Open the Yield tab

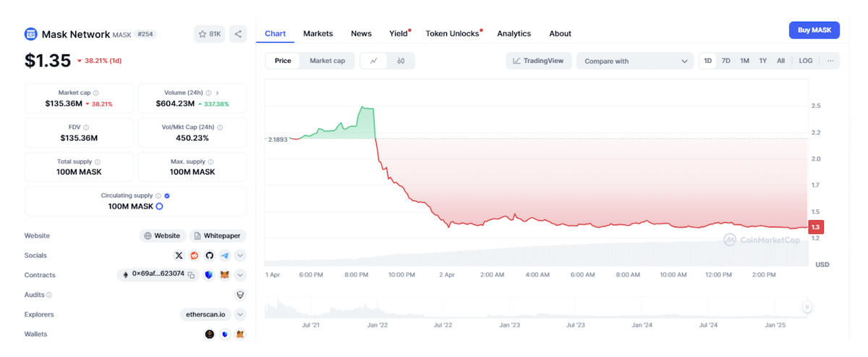click(399, 33)
